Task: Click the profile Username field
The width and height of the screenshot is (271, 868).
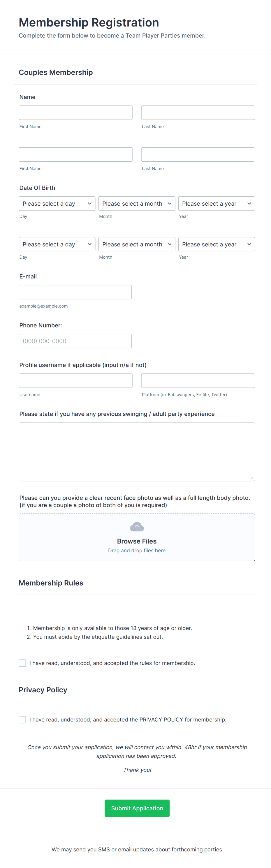Action: pyautogui.click(x=75, y=380)
